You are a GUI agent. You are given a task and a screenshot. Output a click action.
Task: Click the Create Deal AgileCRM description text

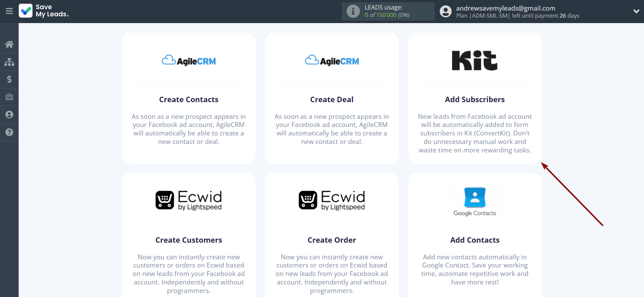coord(332,129)
